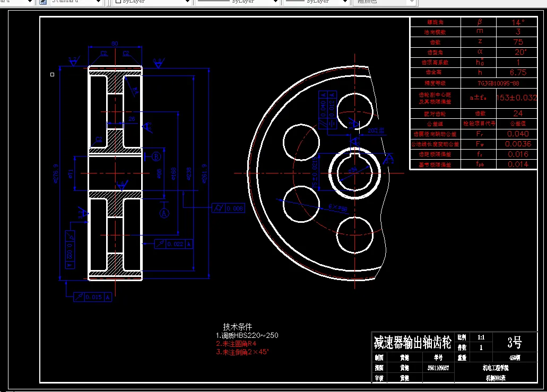Open the 随颜色 plot style dropdown
This screenshot has height=392, width=547.
pyautogui.click(x=385, y=2)
